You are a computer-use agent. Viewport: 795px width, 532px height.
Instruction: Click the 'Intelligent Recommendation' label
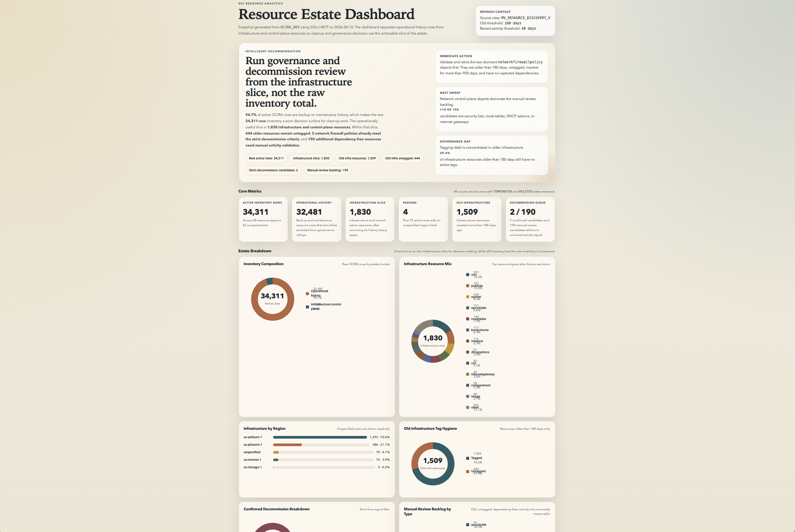[x=273, y=51]
